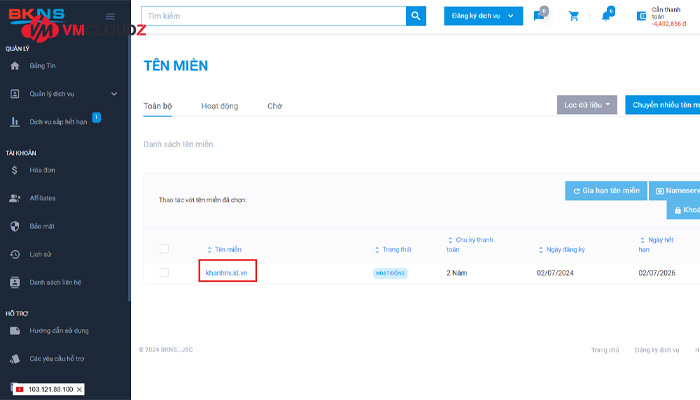Click the Bảng Tin home icon
The height and width of the screenshot is (400, 700).
15,66
